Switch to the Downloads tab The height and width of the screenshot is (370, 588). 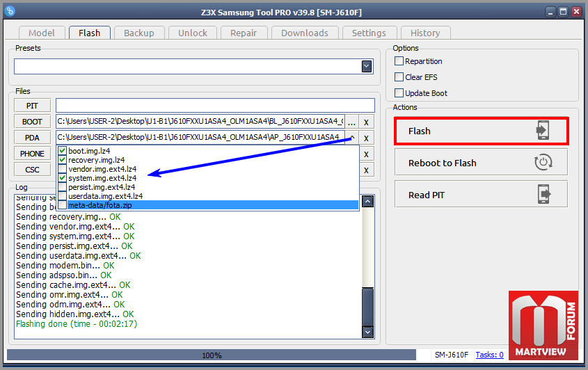[x=305, y=33]
